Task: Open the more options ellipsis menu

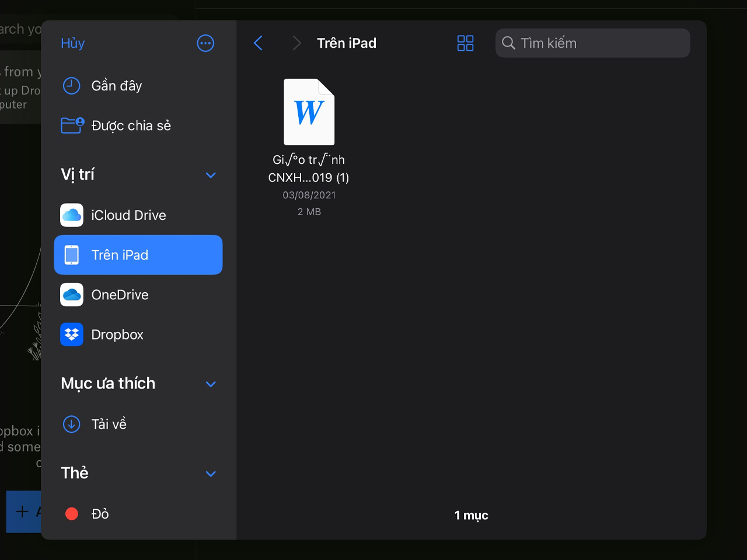Action: click(205, 43)
